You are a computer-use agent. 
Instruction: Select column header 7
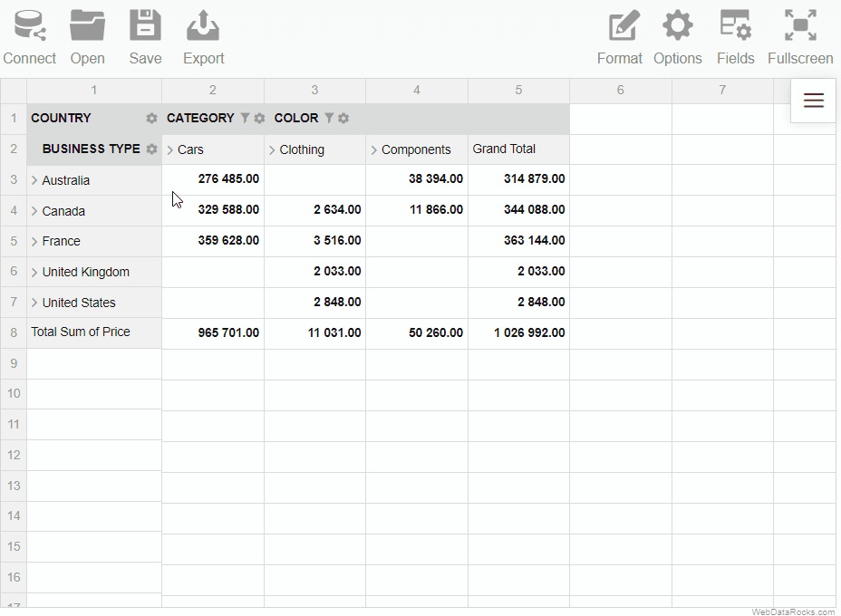click(x=722, y=90)
